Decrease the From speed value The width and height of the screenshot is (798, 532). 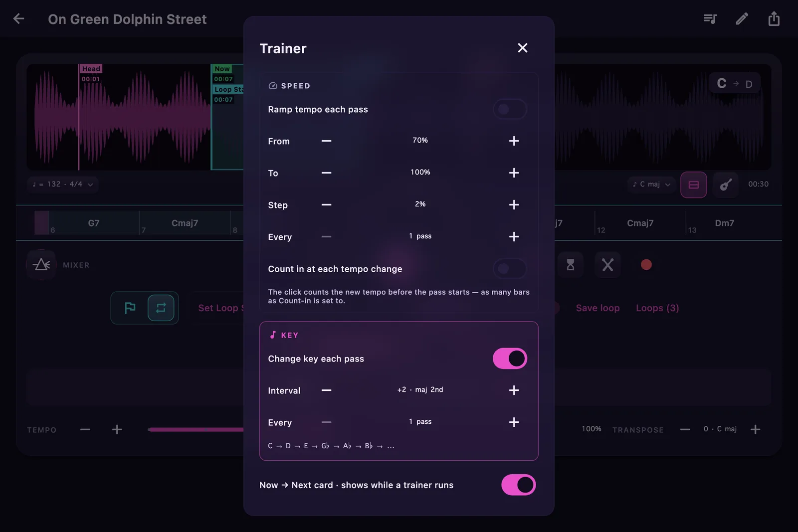coord(326,141)
